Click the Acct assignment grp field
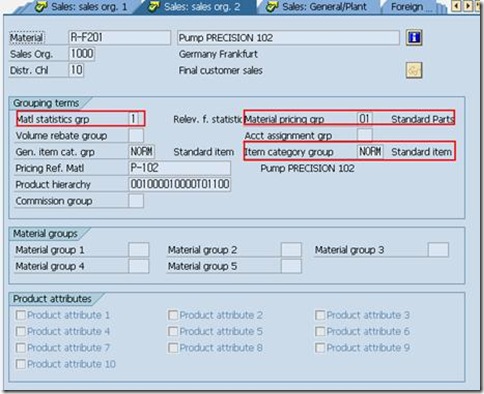 click(x=365, y=135)
